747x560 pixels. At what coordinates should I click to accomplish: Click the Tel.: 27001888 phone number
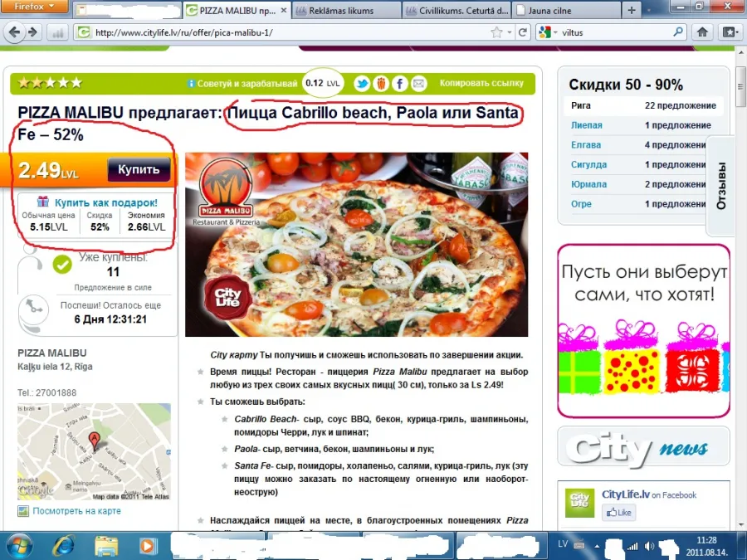46,392
